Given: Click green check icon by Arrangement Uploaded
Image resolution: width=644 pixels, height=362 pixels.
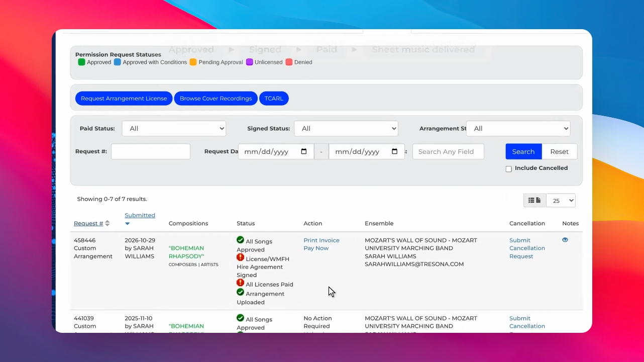Looking at the screenshot, I should tap(240, 292).
